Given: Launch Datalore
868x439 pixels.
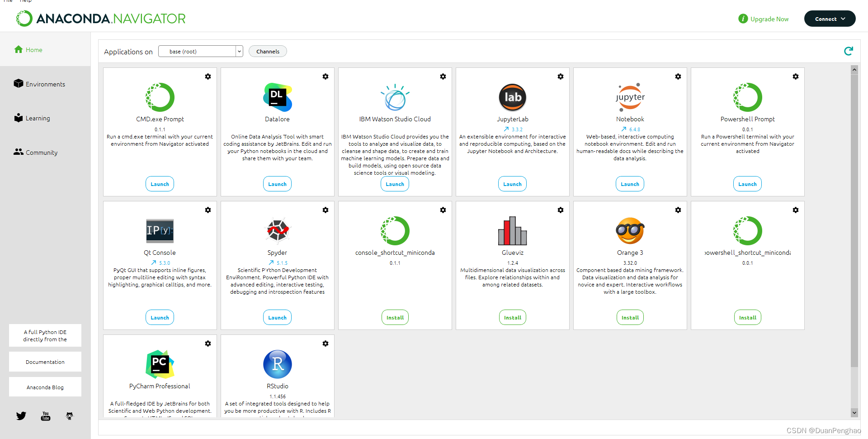Looking at the screenshot, I should coord(277,184).
